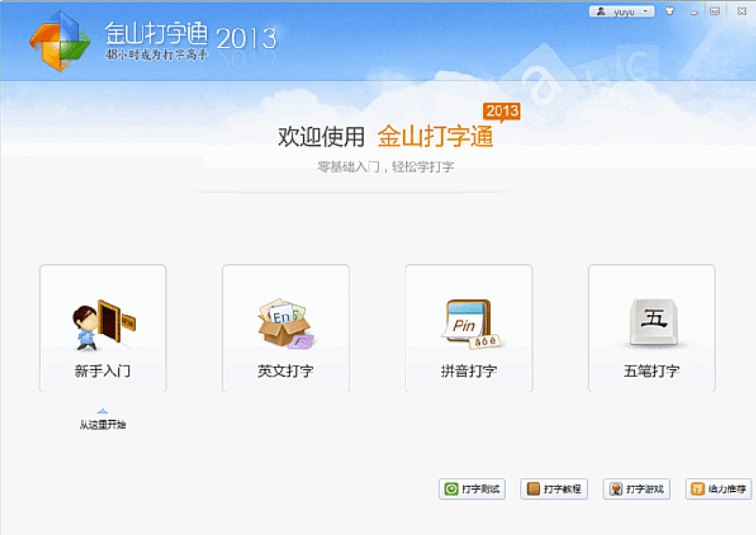Launch 打字游戏 typing games
756x535 pixels.
(x=636, y=489)
